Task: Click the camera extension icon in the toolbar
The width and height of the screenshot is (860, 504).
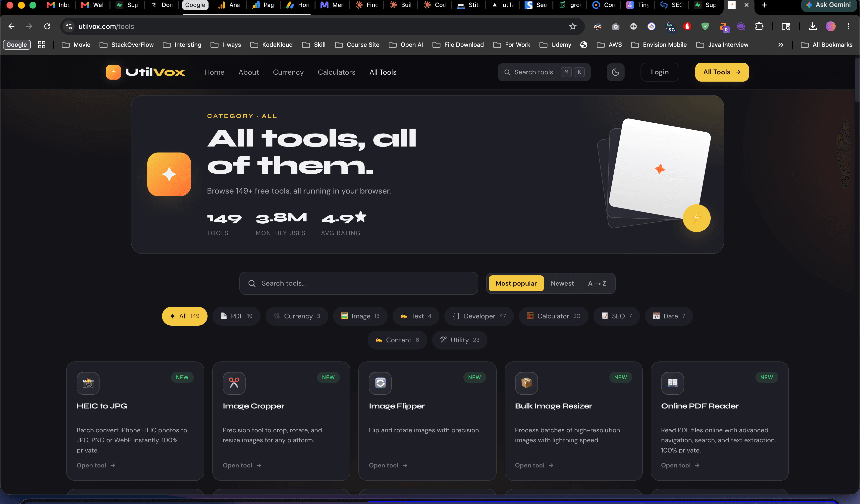Action: click(x=615, y=26)
